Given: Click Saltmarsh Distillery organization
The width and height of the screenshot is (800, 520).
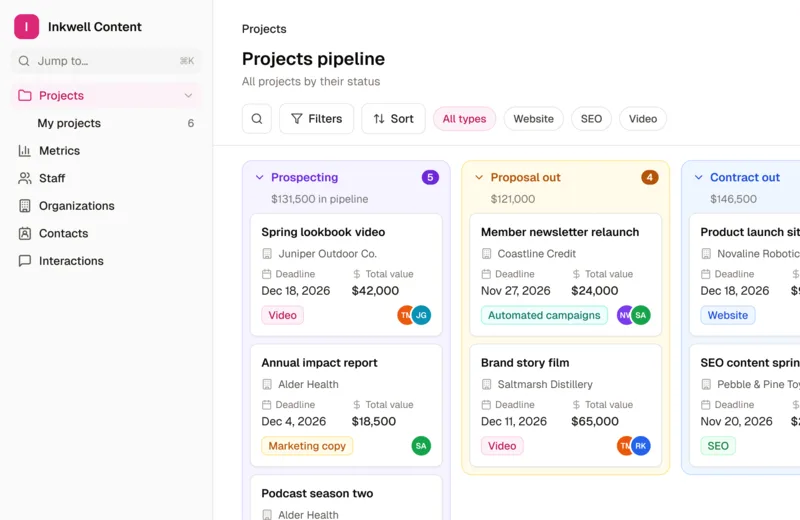Looking at the screenshot, I should click(x=545, y=384).
